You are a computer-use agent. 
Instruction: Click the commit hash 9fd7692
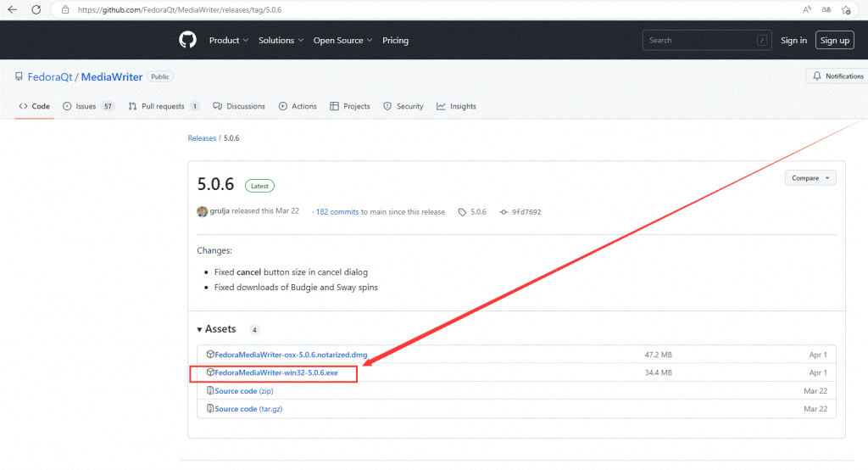[x=521, y=211]
